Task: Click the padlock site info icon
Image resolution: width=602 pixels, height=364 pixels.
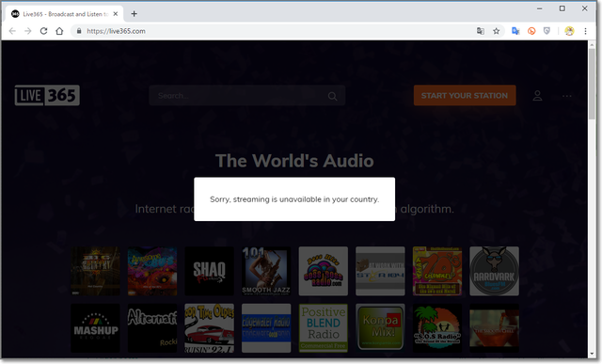Action: tap(79, 31)
